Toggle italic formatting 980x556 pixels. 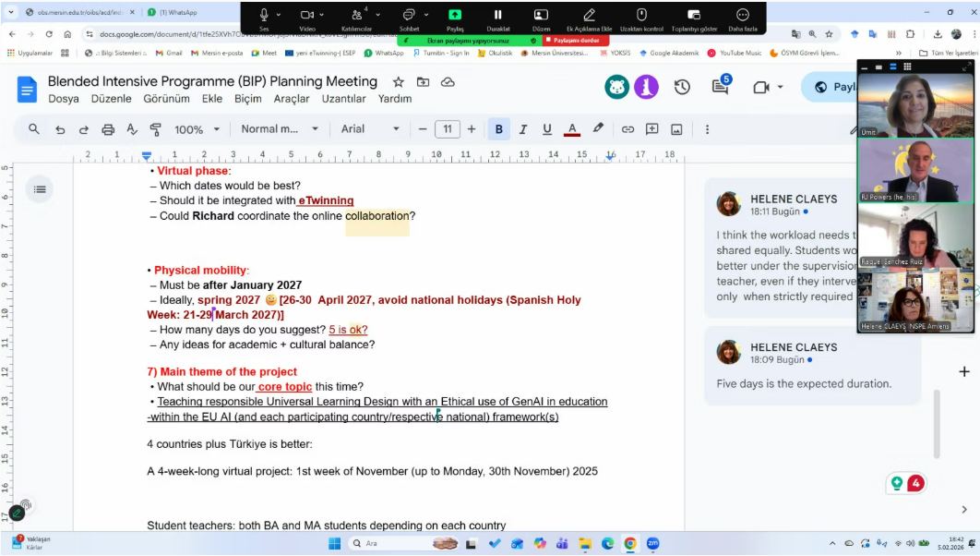click(523, 129)
